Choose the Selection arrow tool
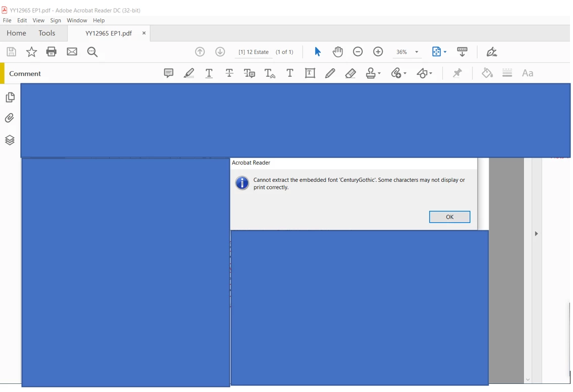This screenshot has width=573, height=392. 317,52
